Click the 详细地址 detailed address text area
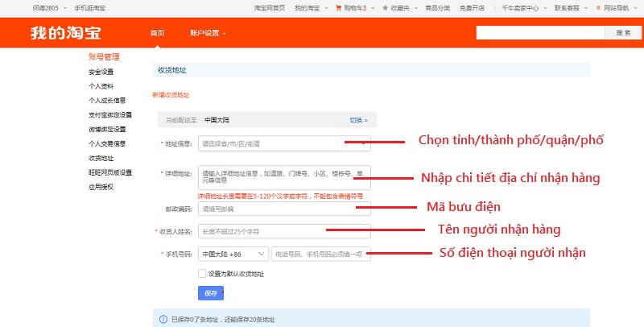This screenshot has height=327, width=644. pyautogui.click(x=284, y=177)
